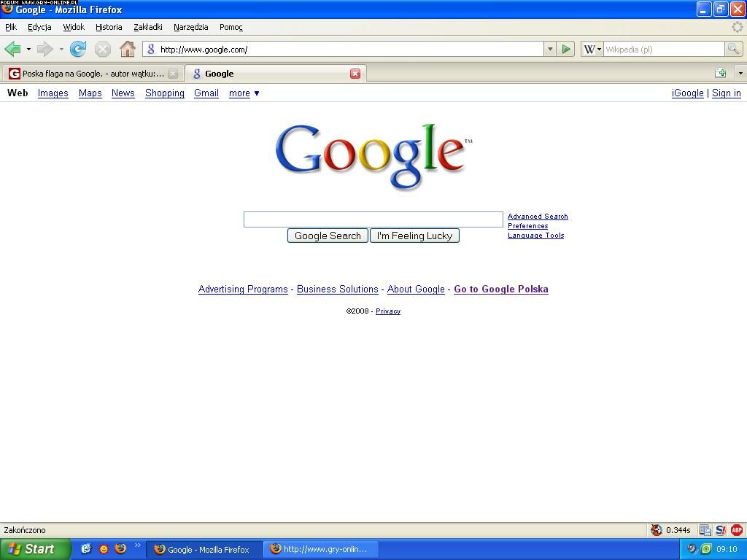The width and height of the screenshot is (747, 560).
Task: Expand the Forward button history dropdown arrow
Action: click(61, 49)
